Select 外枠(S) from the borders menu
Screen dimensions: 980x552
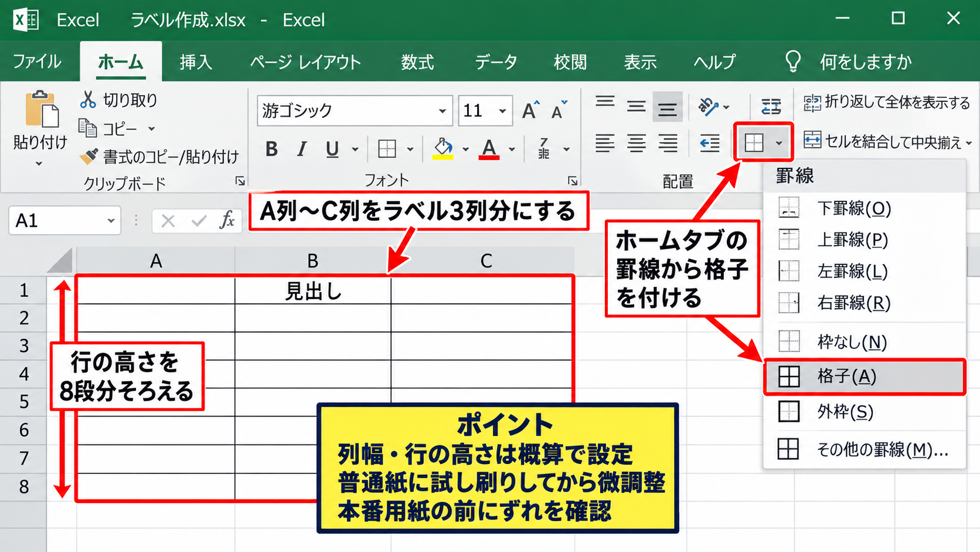pyautogui.click(x=865, y=412)
